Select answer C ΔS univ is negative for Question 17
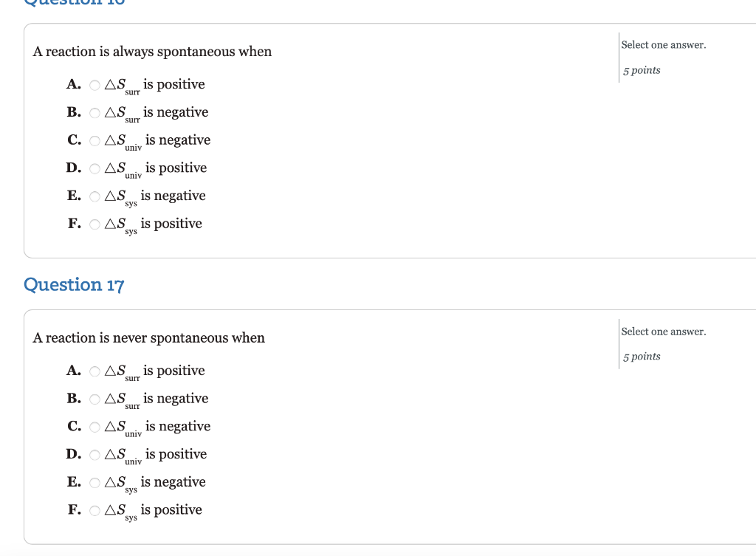 tap(94, 426)
